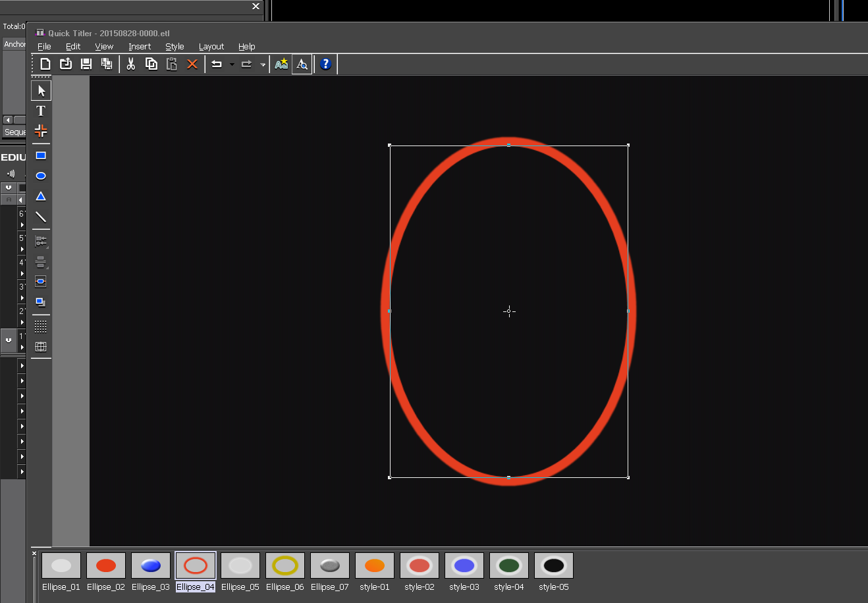
Task: Click the Save floppy disk icon
Action: tap(86, 64)
